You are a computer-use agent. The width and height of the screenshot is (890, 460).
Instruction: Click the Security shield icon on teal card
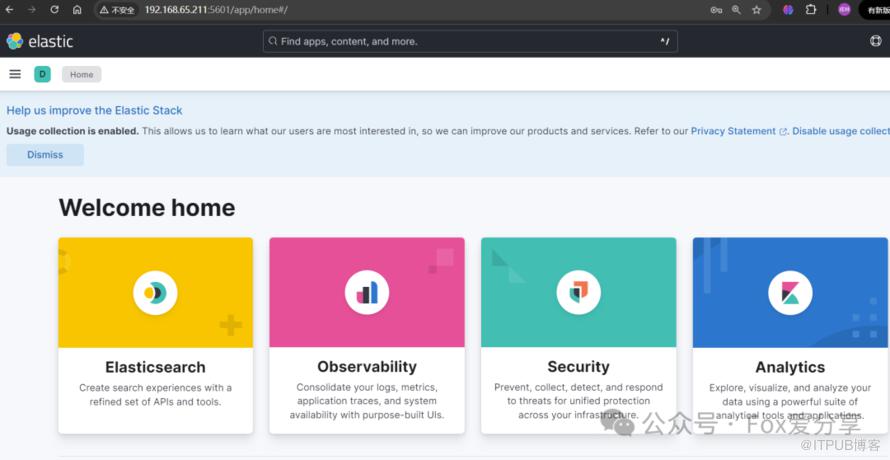pyautogui.click(x=578, y=293)
